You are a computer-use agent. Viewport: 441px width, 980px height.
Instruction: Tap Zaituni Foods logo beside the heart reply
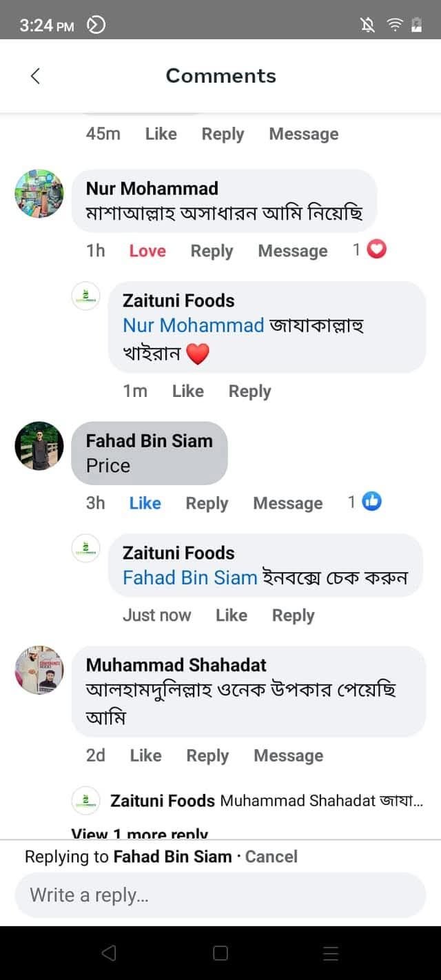point(86,296)
